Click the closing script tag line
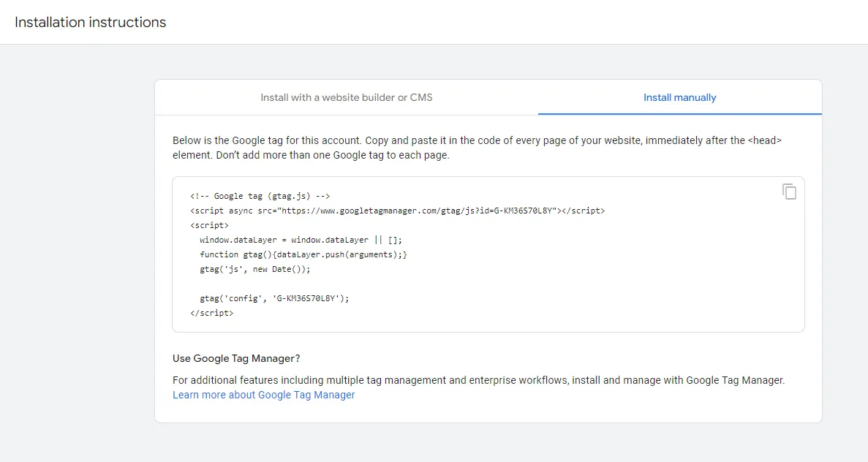868x462 pixels. (x=211, y=313)
